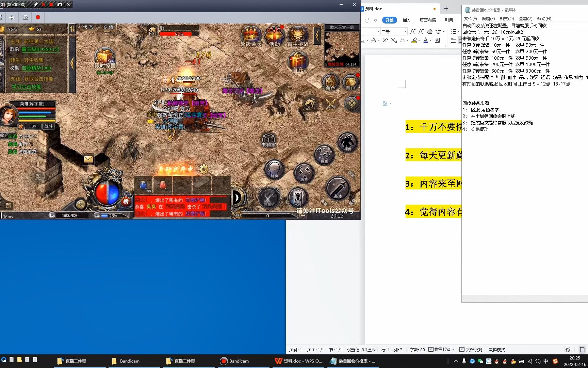Toggle the 战斗 mode button under hero portrait
The height and width of the screenshot is (368, 588).
[49, 126]
